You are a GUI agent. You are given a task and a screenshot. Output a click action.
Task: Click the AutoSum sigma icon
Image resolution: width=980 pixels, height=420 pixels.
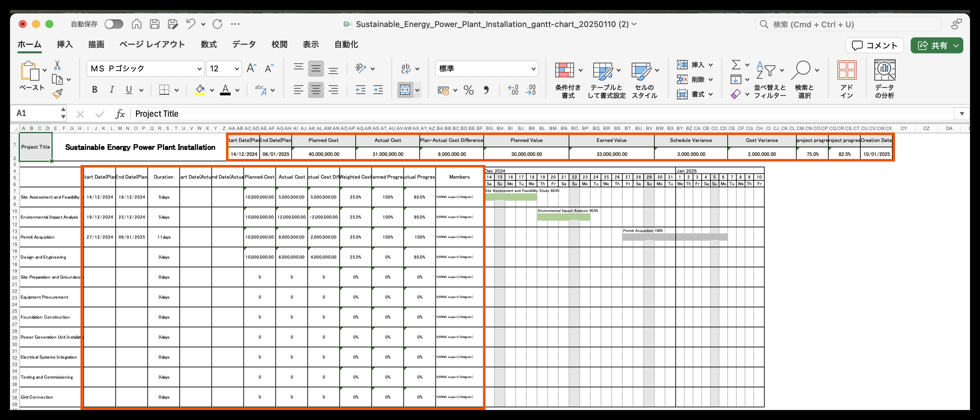736,65
